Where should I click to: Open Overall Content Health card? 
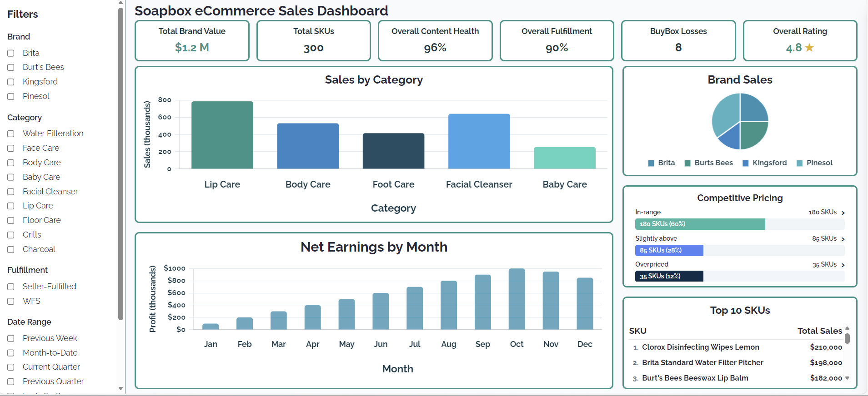[x=435, y=40]
